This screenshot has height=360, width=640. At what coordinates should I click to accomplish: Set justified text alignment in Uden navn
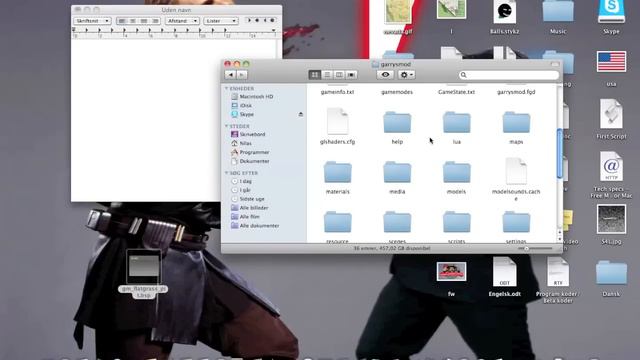pos(144,21)
